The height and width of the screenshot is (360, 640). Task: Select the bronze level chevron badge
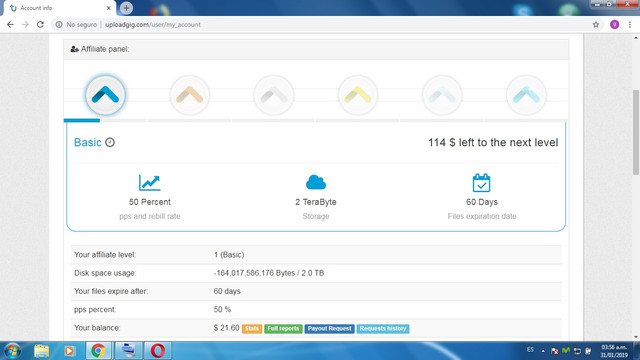tap(189, 95)
